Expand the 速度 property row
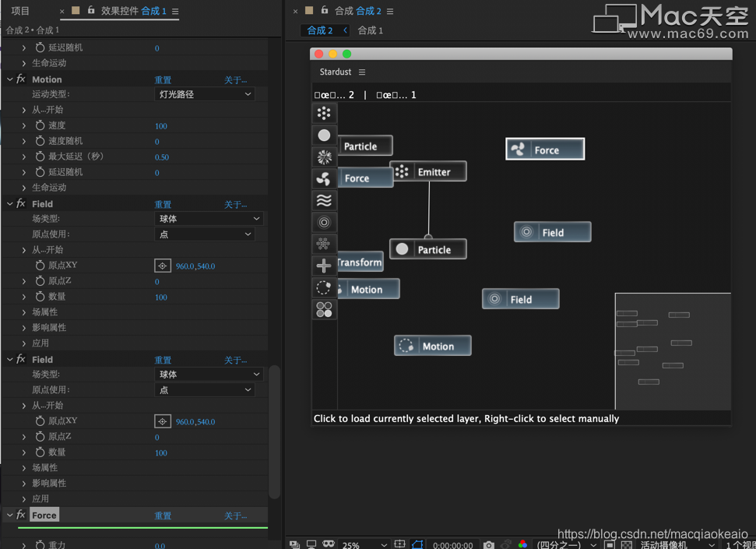 [24, 126]
